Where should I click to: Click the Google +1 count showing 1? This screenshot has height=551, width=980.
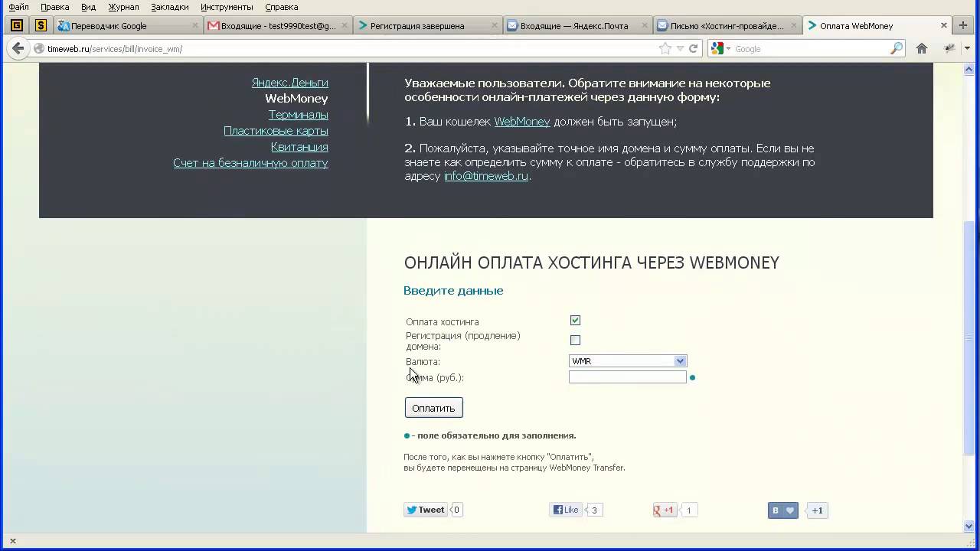pos(688,510)
